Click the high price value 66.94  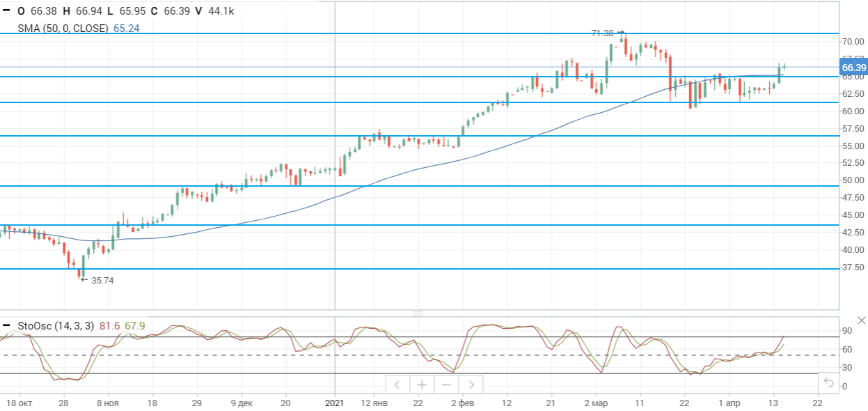click(x=88, y=11)
